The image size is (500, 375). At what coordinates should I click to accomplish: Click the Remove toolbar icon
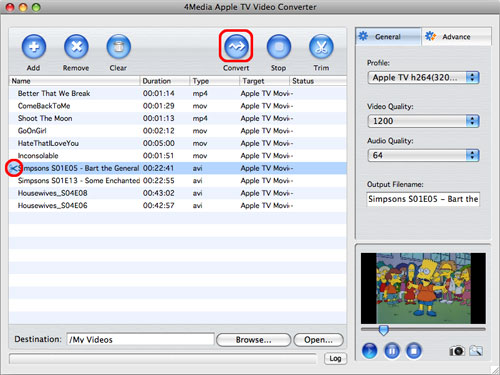[x=76, y=47]
